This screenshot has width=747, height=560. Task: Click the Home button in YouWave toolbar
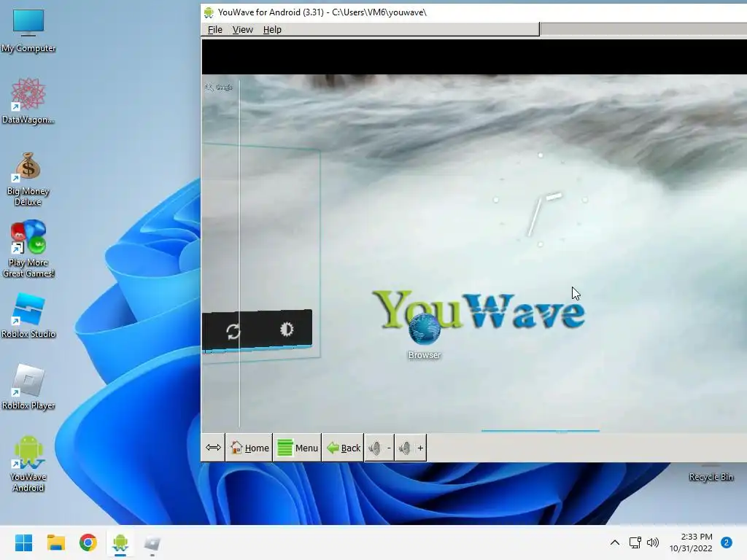coord(249,448)
